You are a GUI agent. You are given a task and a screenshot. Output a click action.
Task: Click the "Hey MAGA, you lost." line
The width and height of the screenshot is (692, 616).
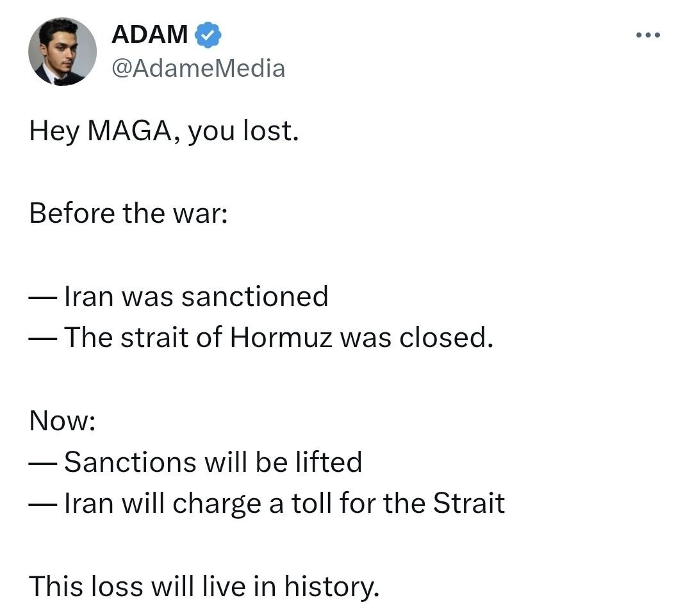pos(164,131)
